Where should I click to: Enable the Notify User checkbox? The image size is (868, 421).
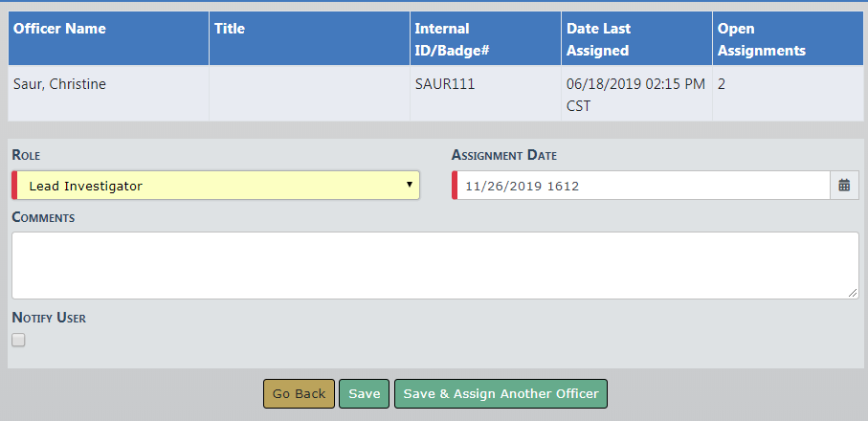click(x=18, y=340)
